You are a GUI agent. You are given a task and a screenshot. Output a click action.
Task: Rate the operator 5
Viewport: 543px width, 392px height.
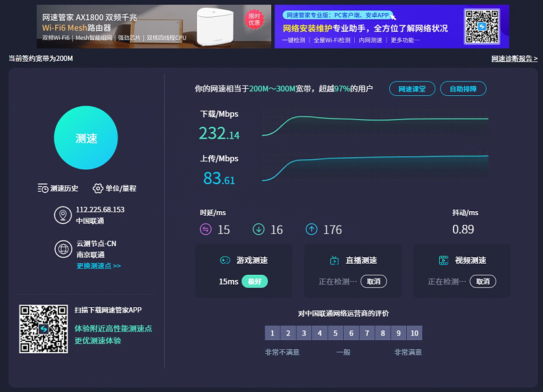click(335, 333)
